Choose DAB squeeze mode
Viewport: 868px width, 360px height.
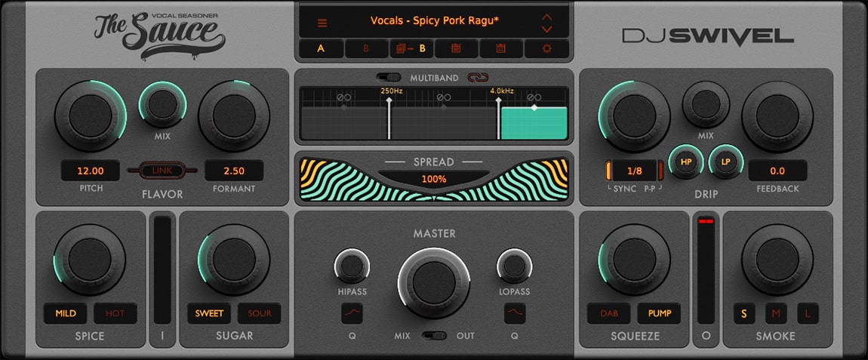point(609,313)
